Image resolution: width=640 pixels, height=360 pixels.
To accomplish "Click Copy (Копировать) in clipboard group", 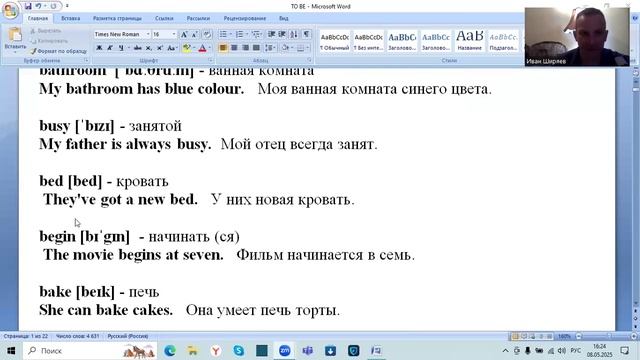I will pyautogui.click(x=49, y=41).
